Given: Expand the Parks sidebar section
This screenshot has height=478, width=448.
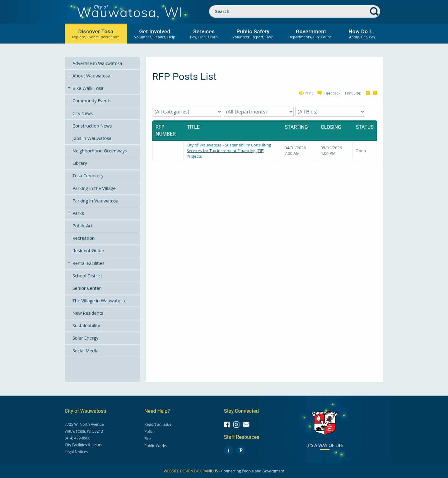Looking at the screenshot, I should (69, 213).
